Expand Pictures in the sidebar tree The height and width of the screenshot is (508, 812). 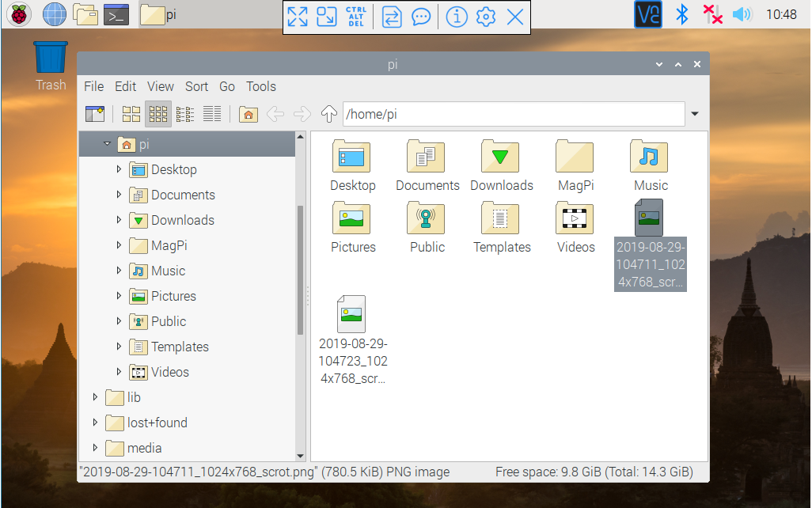tap(117, 296)
